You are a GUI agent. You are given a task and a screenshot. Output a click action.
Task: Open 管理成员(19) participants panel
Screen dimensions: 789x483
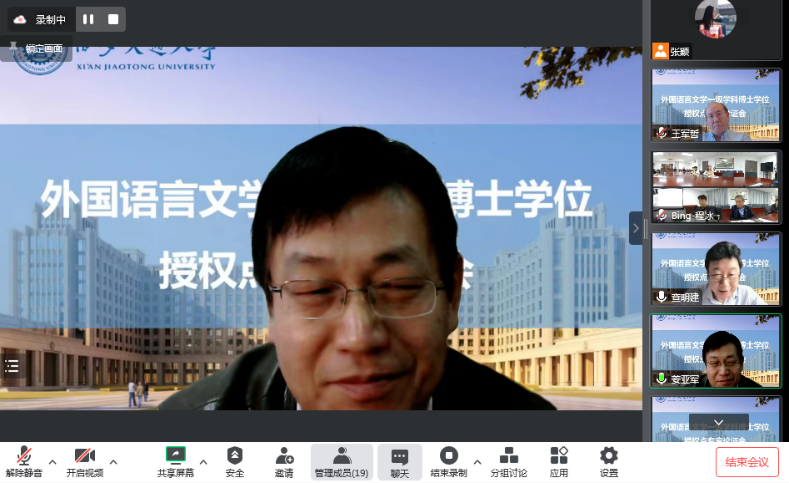[342, 457]
